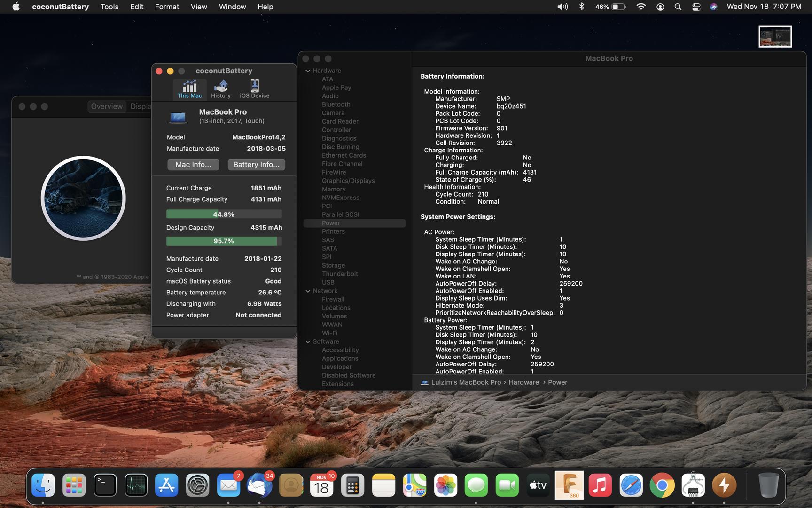Collapse the Software section in sidebar
The height and width of the screenshot is (508, 812).
[x=308, y=342]
